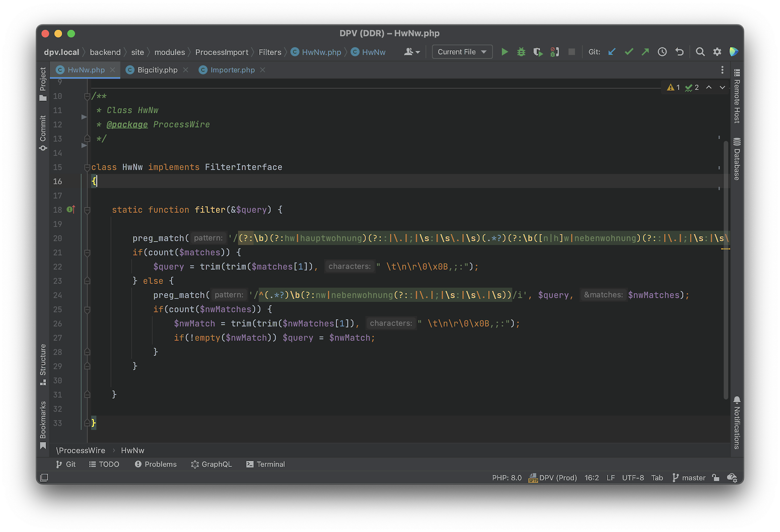Toggle the Database tool window
Image resolution: width=780 pixels, height=532 pixels.
pos(737,159)
